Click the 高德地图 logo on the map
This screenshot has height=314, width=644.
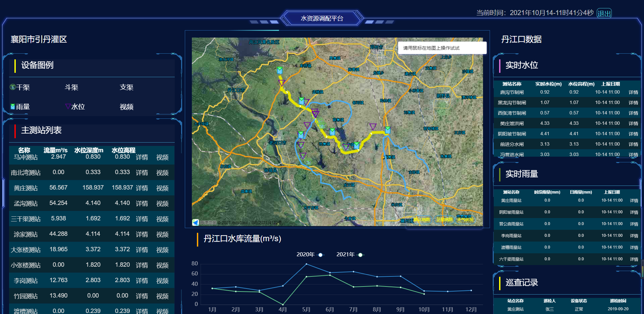pos(196,222)
